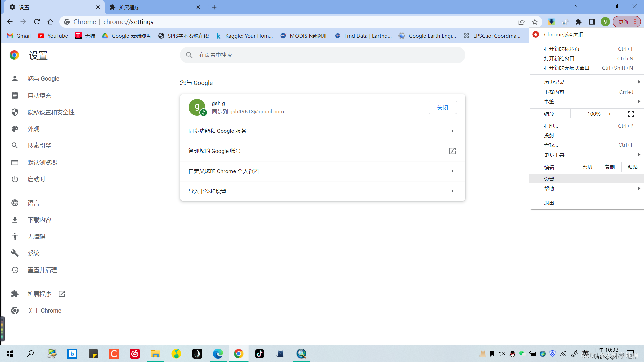Select 退出 from the Chrome menu

coord(549,203)
